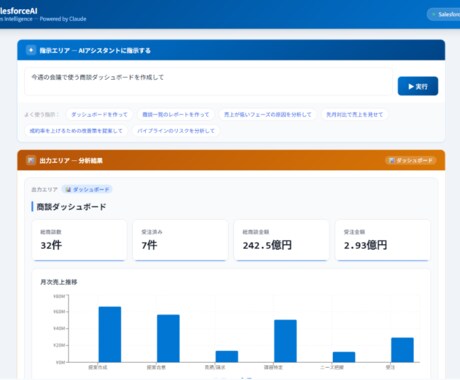Click the tallest first bar in the chart

pyautogui.click(x=110, y=334)
